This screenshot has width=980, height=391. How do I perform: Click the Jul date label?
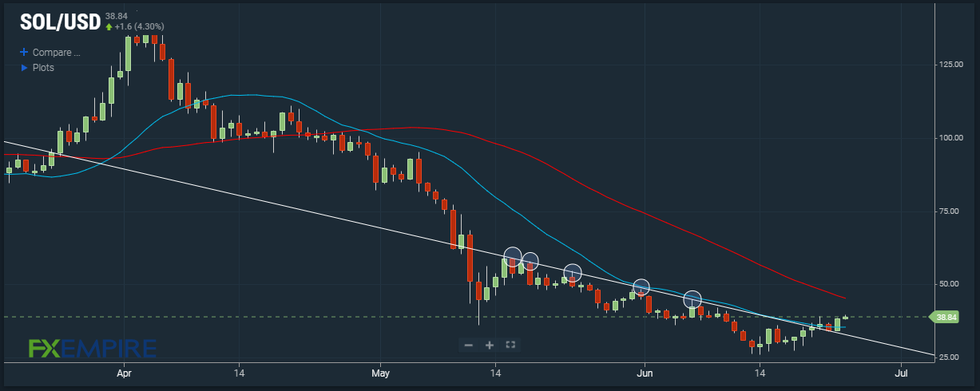click(x=901, y=372)
